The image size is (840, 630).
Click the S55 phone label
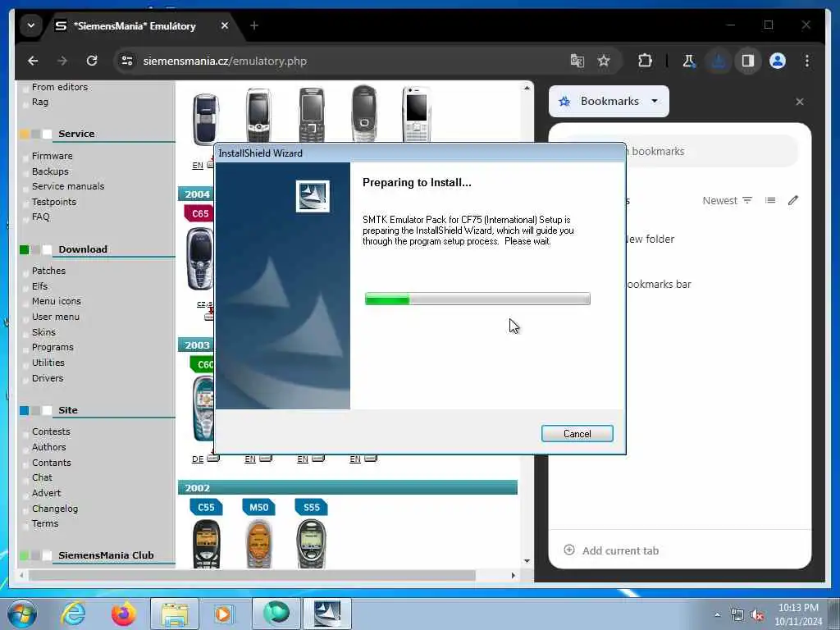[311, 507]
